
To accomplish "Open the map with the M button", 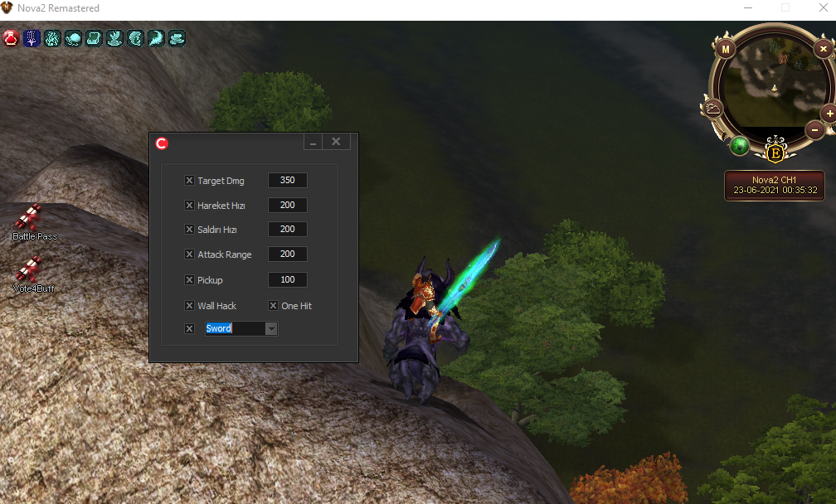I will click(x=725, y=50).
